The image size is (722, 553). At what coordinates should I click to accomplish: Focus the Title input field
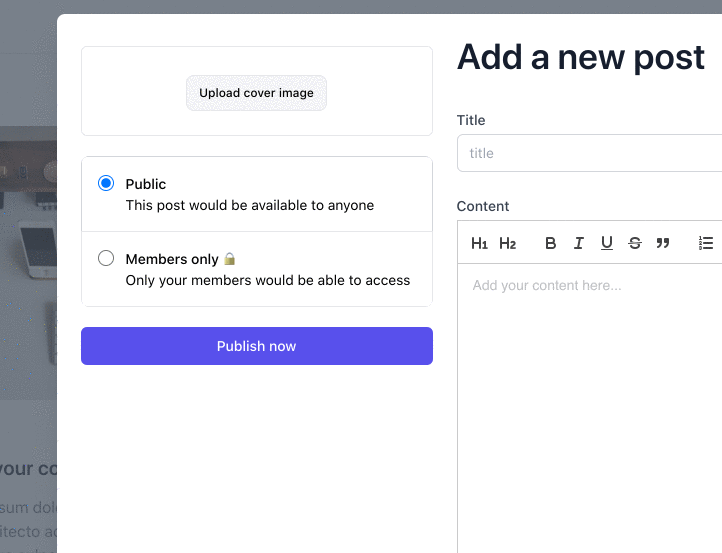[x=590, y=153]
